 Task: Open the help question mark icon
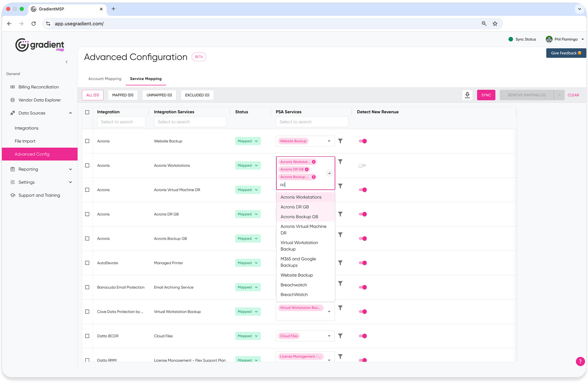(x=580, y=361)
